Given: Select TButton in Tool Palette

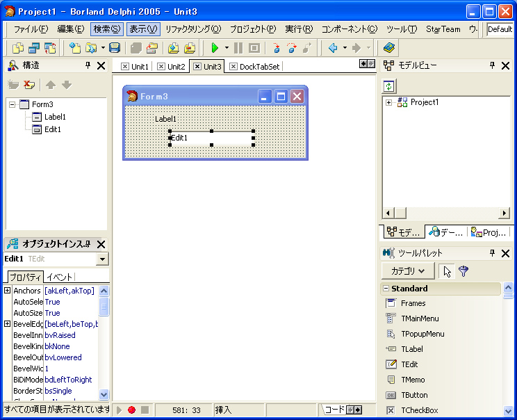Looking at the screenshot, I should pos(414,395).
